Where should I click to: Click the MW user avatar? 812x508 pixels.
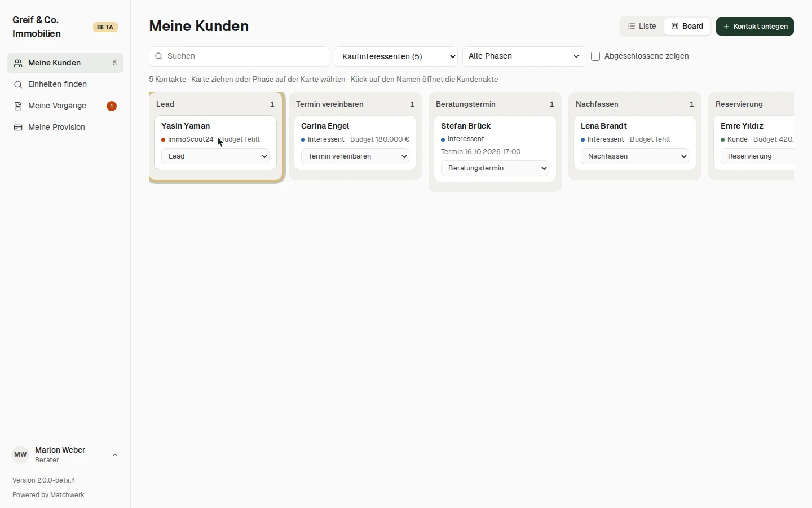[20, 454]
